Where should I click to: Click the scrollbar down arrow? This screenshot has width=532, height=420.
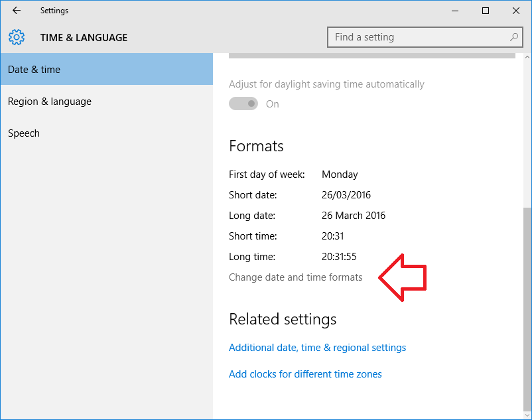pyautogui.click(x=527, y=415)
